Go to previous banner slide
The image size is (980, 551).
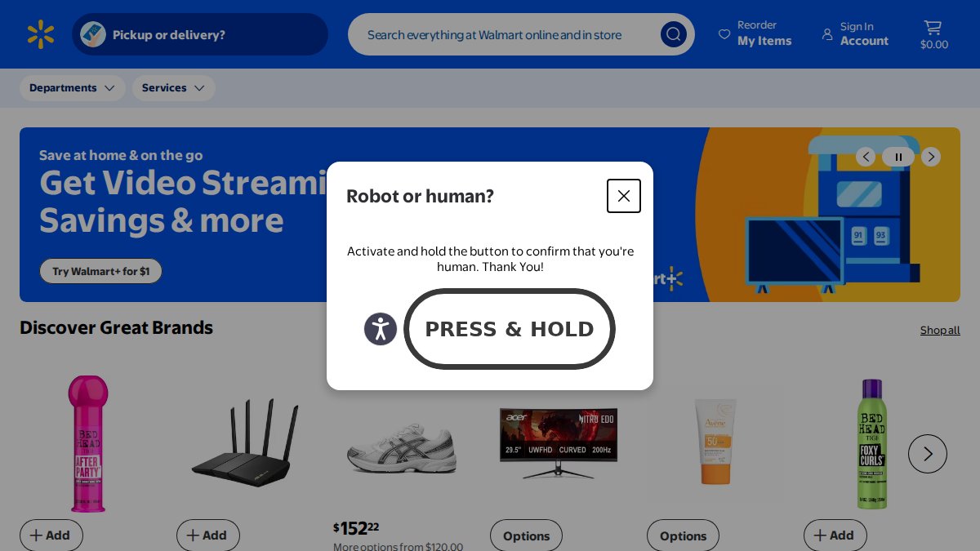point(866,157)
